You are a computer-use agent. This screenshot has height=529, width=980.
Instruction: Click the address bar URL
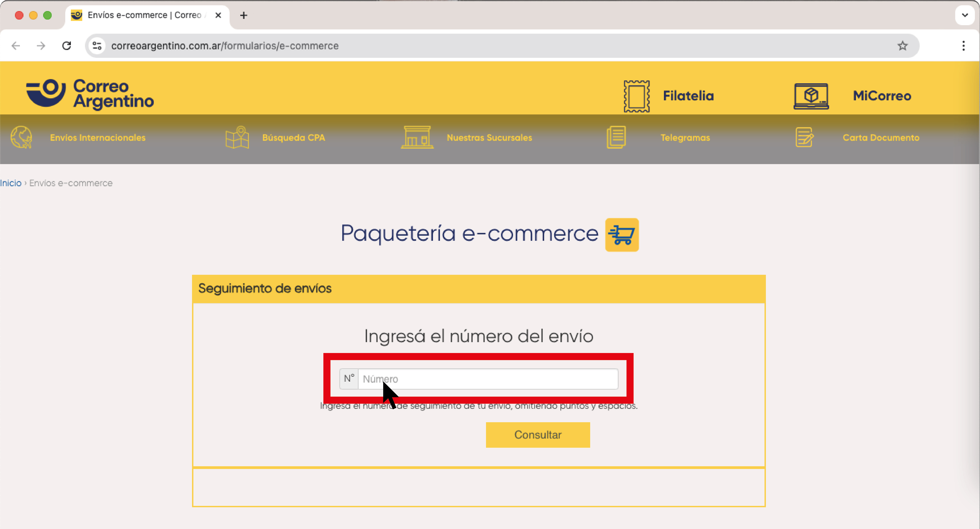click(x=225, y=46)
